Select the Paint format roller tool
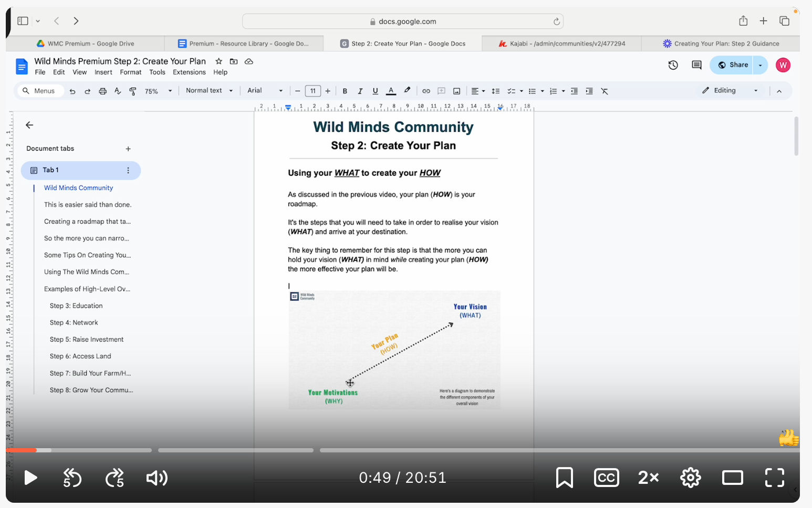Viewport: 812px width, 508px height. (x=133, y=91)
